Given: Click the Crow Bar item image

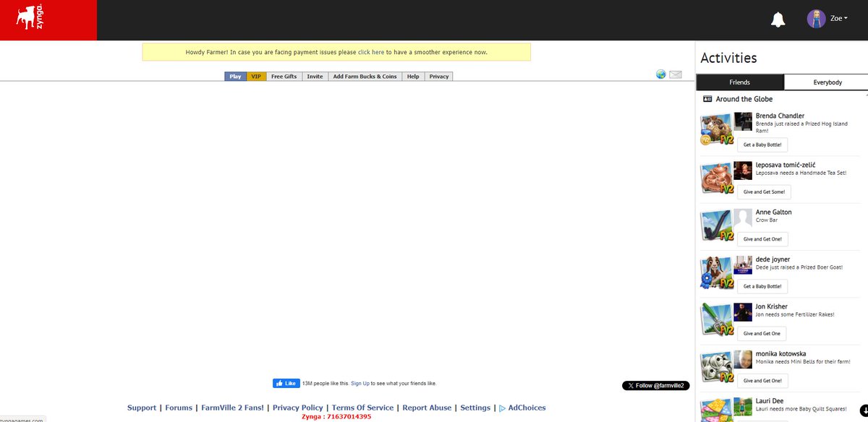Looking at the screenshot, I should coord(715,225).
